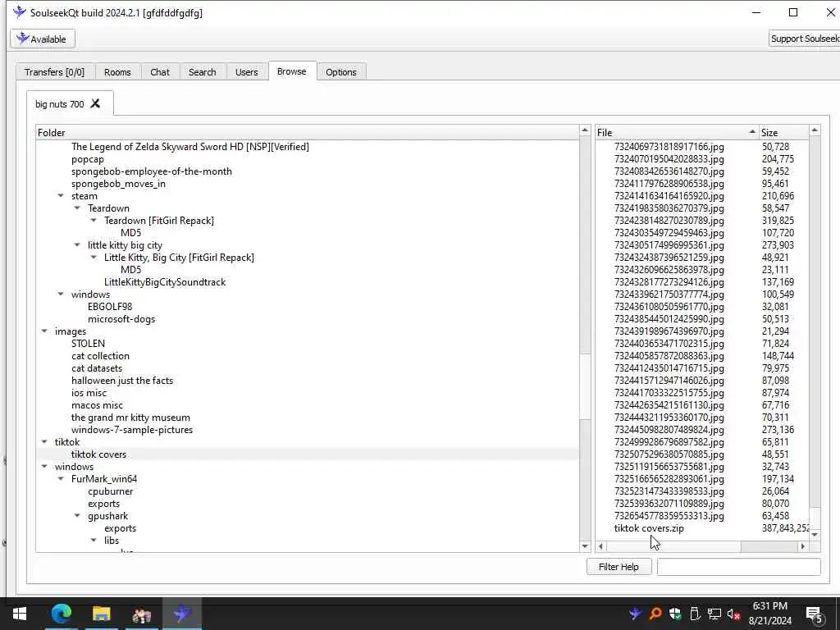The image size is (840, 630).
Task: Open the Transfers [0/0] tab
Action: click(x=55, y=72)
